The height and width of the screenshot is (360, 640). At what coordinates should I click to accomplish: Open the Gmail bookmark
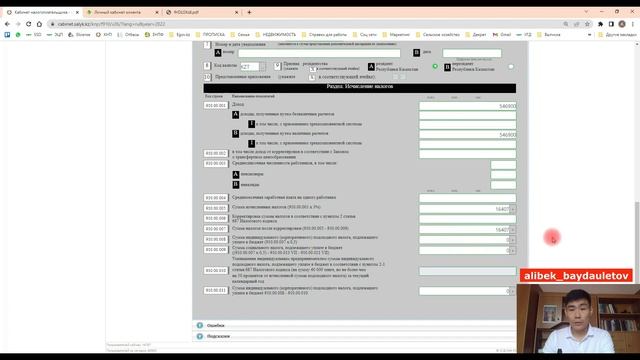tap(502, 35)
